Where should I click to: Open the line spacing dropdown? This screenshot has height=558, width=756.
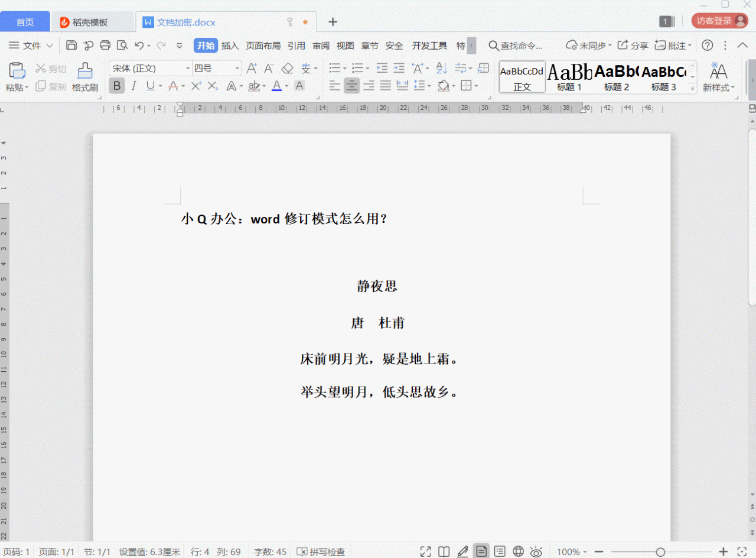[x=428, y=86]
